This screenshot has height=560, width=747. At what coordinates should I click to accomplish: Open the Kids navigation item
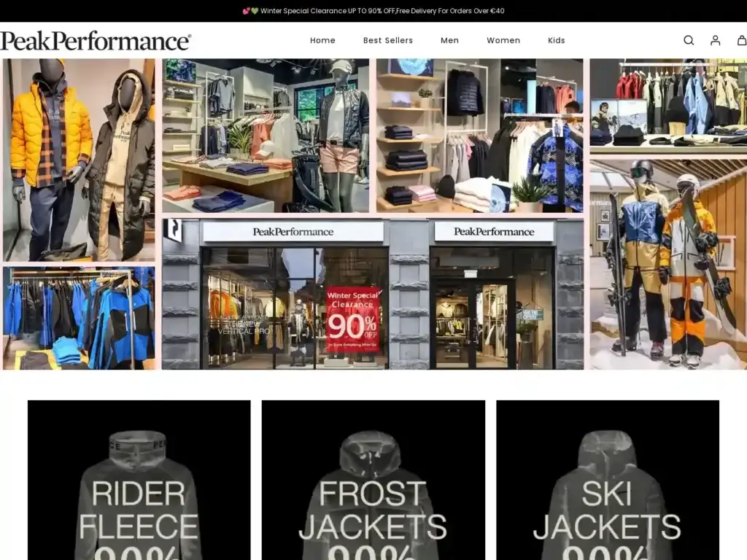pyautogui.click(x=557, y=40)
